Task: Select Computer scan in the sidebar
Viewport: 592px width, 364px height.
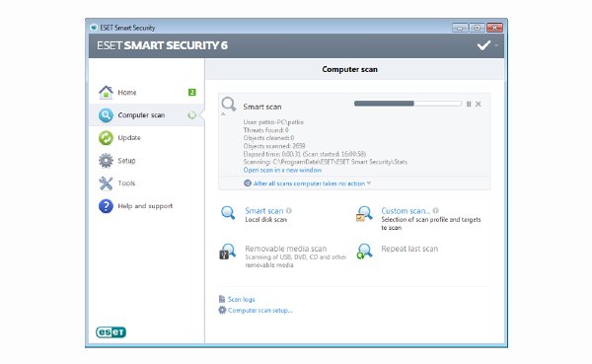Action: tap(141, 115)
